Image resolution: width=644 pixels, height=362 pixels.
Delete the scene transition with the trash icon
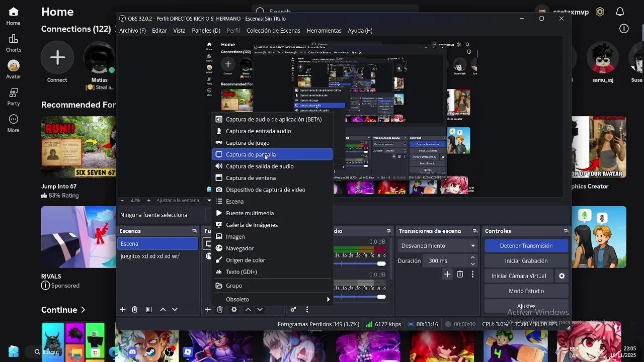460,274
